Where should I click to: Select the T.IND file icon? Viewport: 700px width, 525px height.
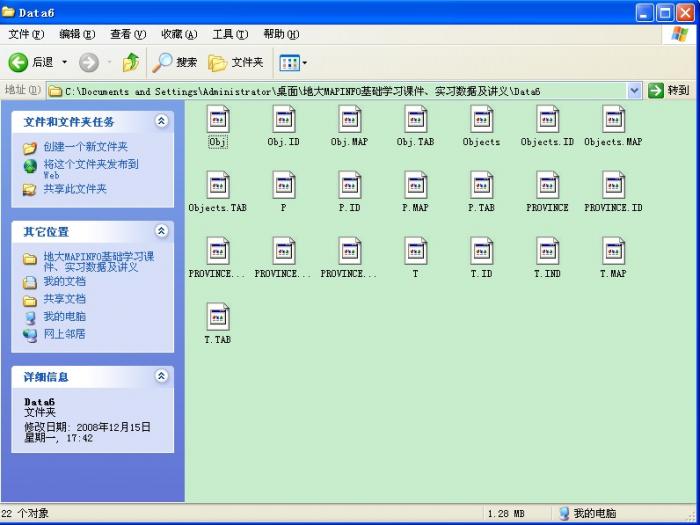pos(547,251)
